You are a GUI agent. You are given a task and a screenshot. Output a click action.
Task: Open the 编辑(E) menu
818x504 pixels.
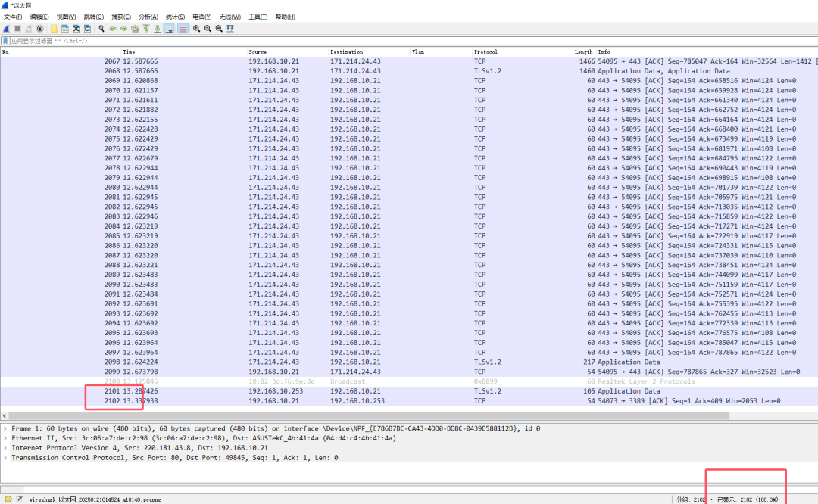39,17
